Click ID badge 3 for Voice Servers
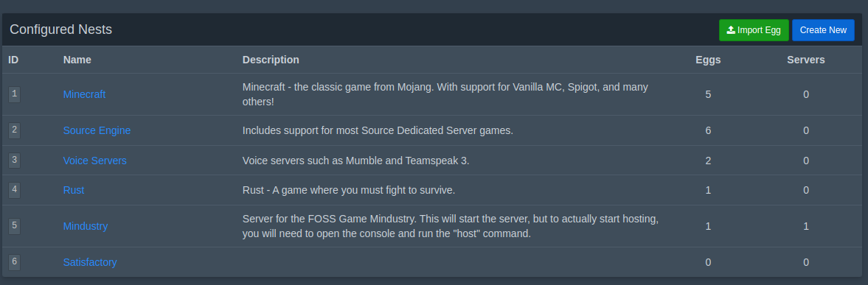This screenshot has height=285, width=868. click(15, 161)
